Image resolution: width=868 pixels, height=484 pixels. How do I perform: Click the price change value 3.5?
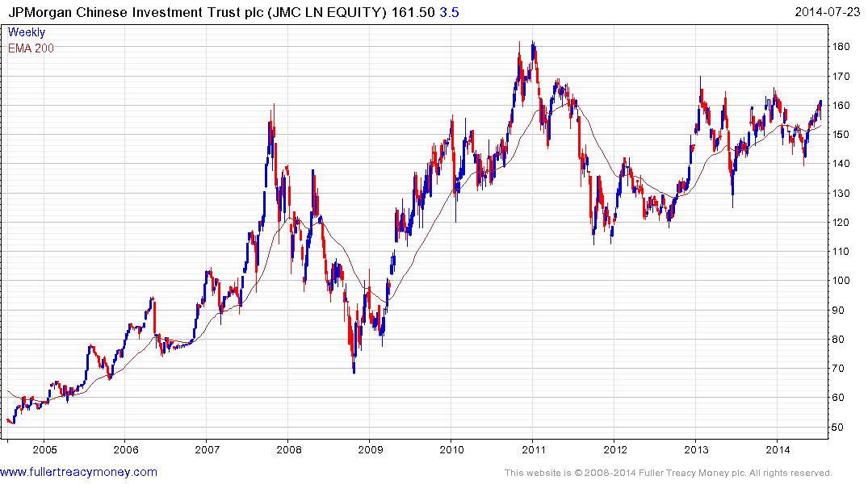(450, 12)
